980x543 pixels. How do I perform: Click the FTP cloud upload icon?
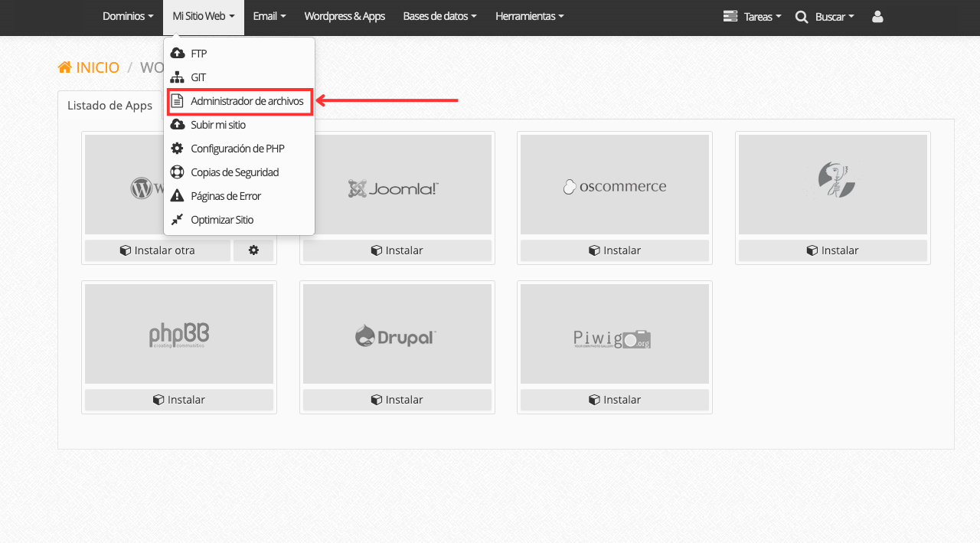(x=177, y=54)
